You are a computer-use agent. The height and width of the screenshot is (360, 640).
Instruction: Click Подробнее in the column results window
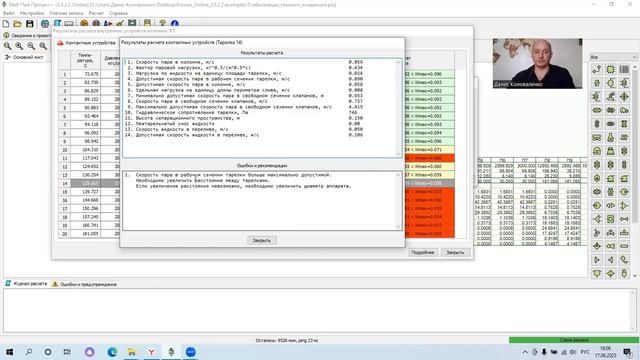pyautogui.click(x=423, y=253)
